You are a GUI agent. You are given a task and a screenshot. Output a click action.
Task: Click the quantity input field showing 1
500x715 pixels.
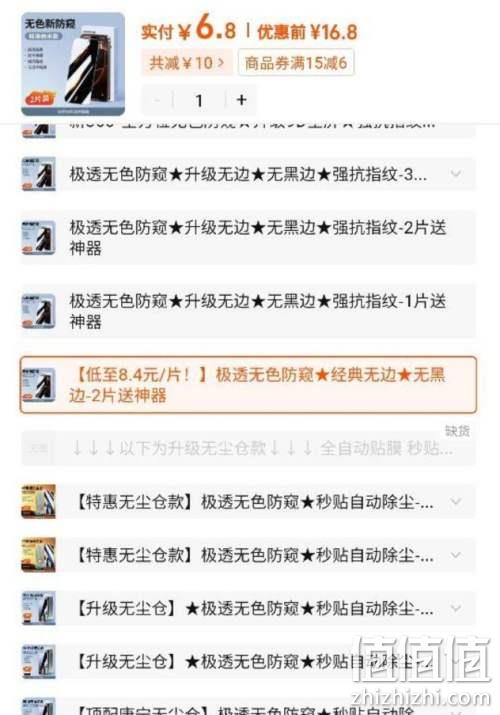click(199, 100)
